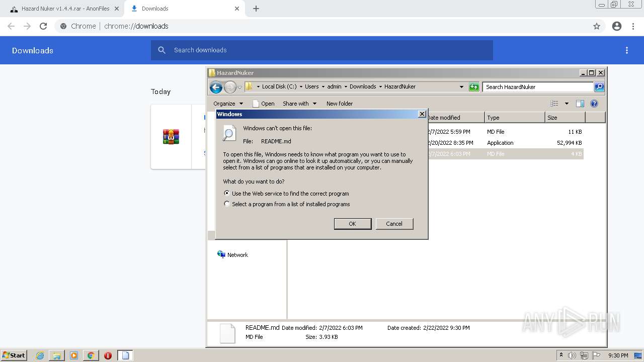Image resolution: width=644 pixels, height=362 pixels.
Task: Open the Downloads page more-actions menu
Action: click(627, 50)
